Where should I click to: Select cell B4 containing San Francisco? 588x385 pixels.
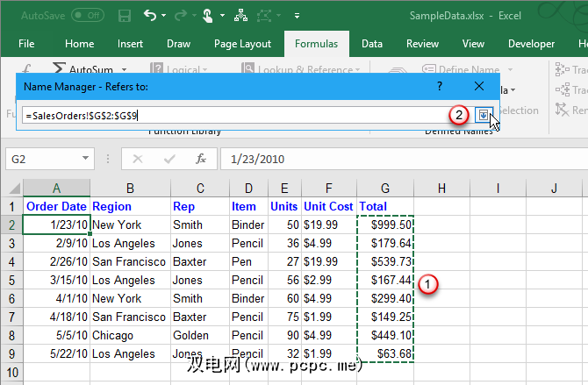point(130,261)
